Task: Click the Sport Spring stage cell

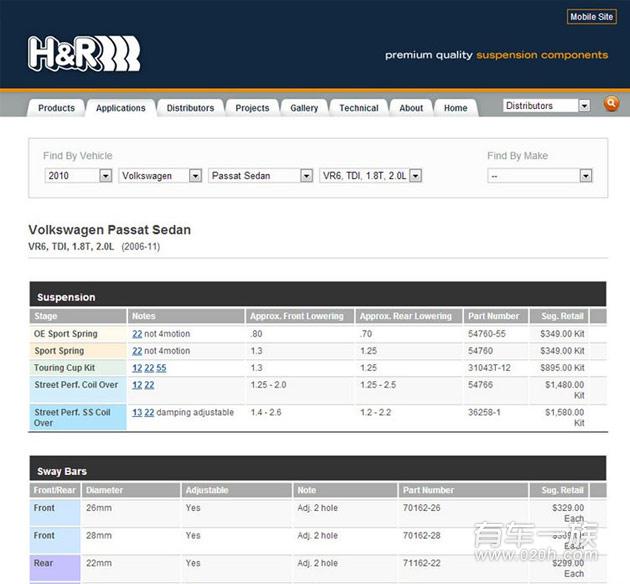Action: (78, 351)
